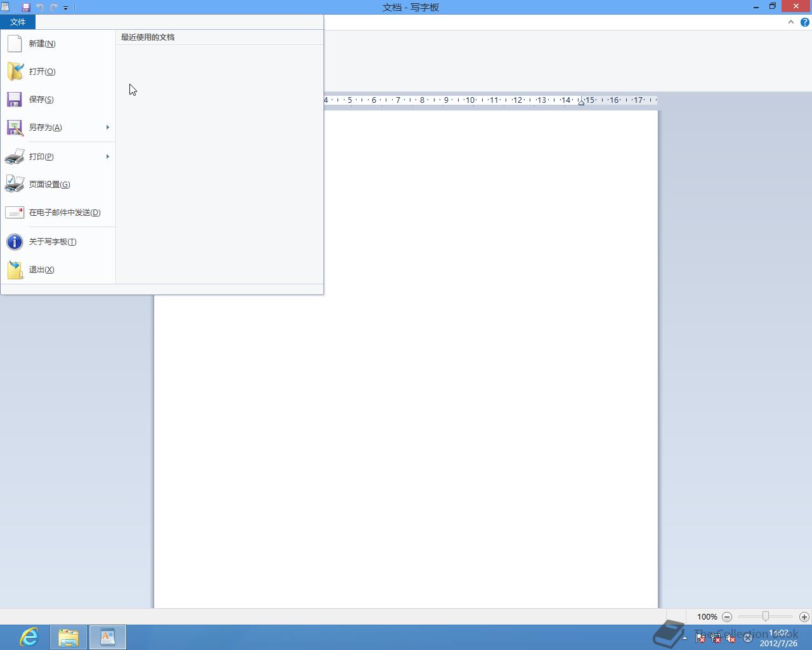Click the Page Setup icon
The height and width of the screenshot is (650, 812).
(x=15, y=184)
